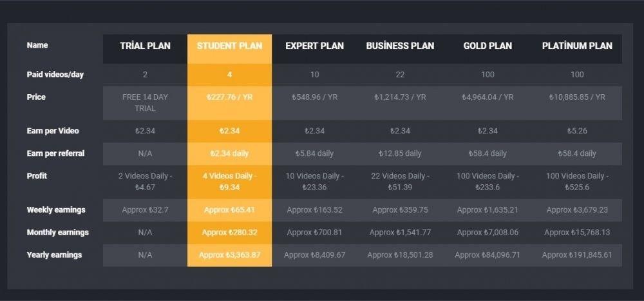Open the Expert Plan header

point(314,46)
